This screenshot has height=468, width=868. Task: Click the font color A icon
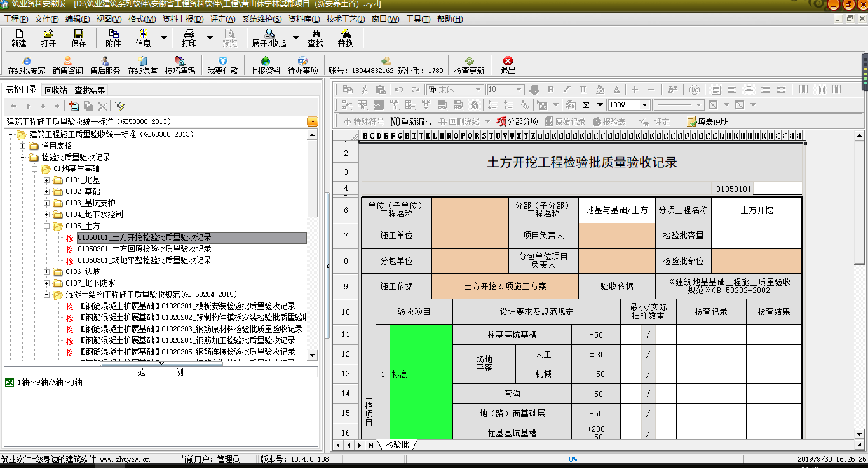[x=616, y=90]
